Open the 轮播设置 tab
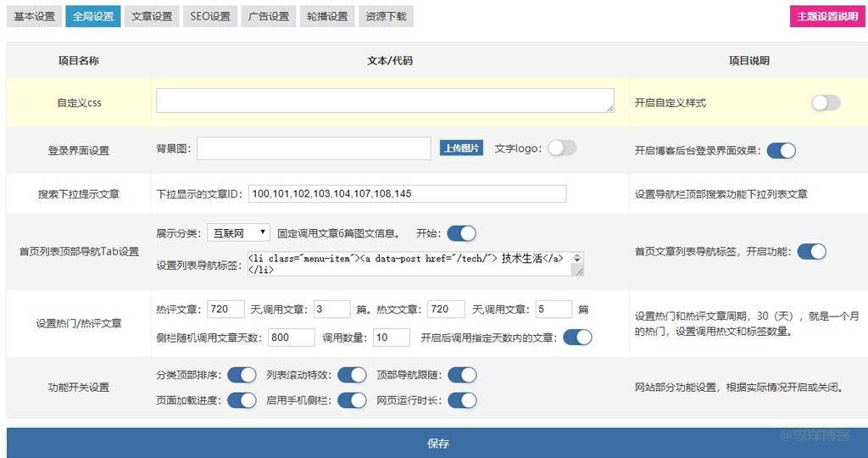This screenshot has width=868, height=458. coord(326,16)
